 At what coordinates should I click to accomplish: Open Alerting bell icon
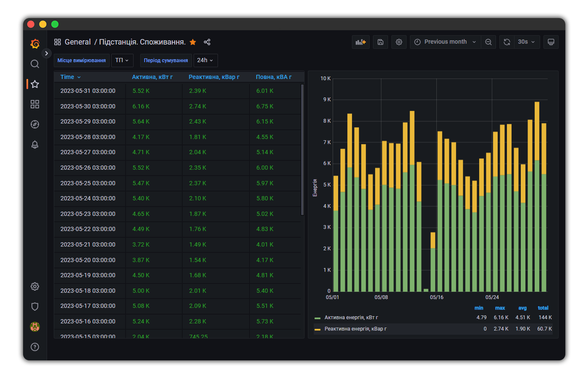(x=35, y=144)
